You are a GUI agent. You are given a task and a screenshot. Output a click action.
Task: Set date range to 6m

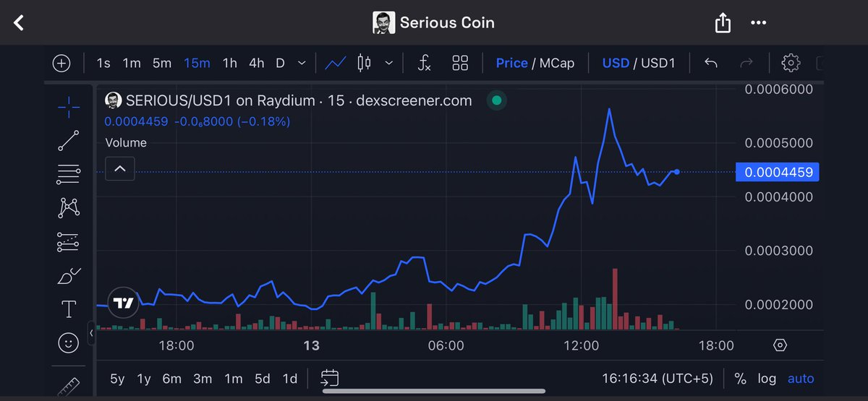tap(171, 379)
